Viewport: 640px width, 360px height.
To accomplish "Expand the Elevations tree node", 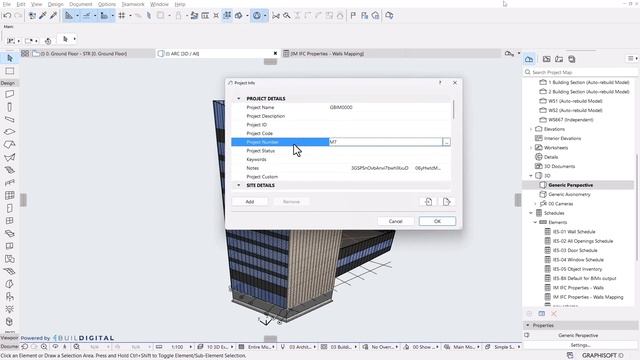I will [x=531, y=129].
